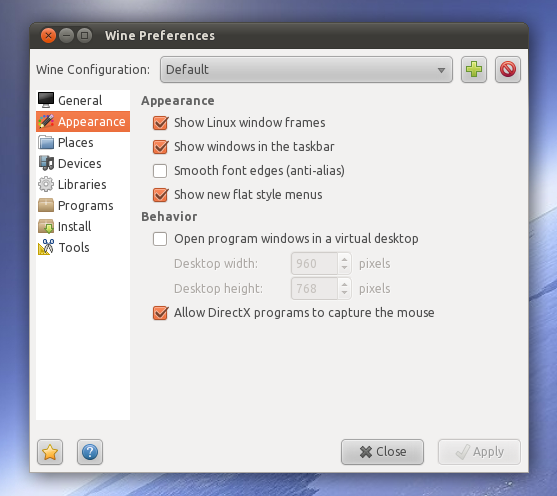Click the Desktop height field showing 768

click(x=314, y=289)
